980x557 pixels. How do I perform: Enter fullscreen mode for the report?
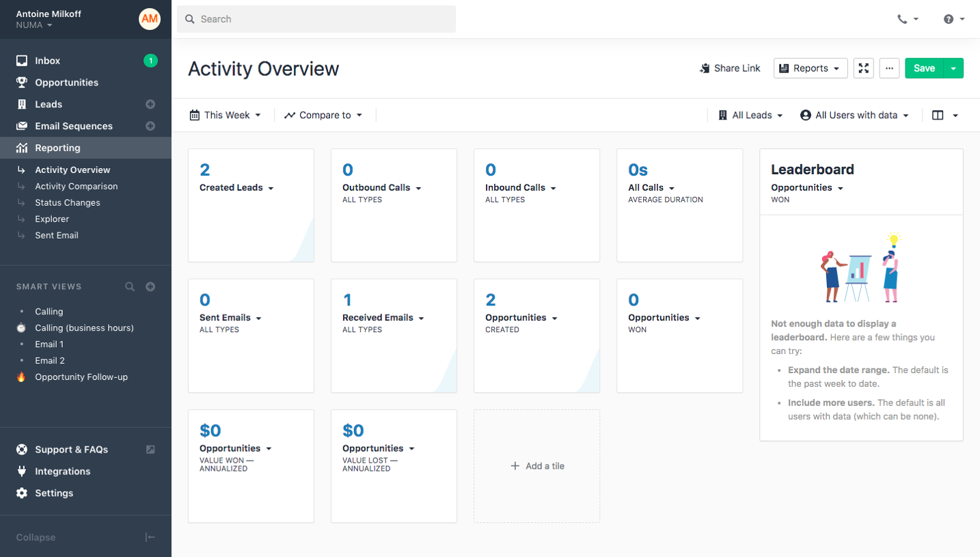pyautogui.click(x=864, y=68)
